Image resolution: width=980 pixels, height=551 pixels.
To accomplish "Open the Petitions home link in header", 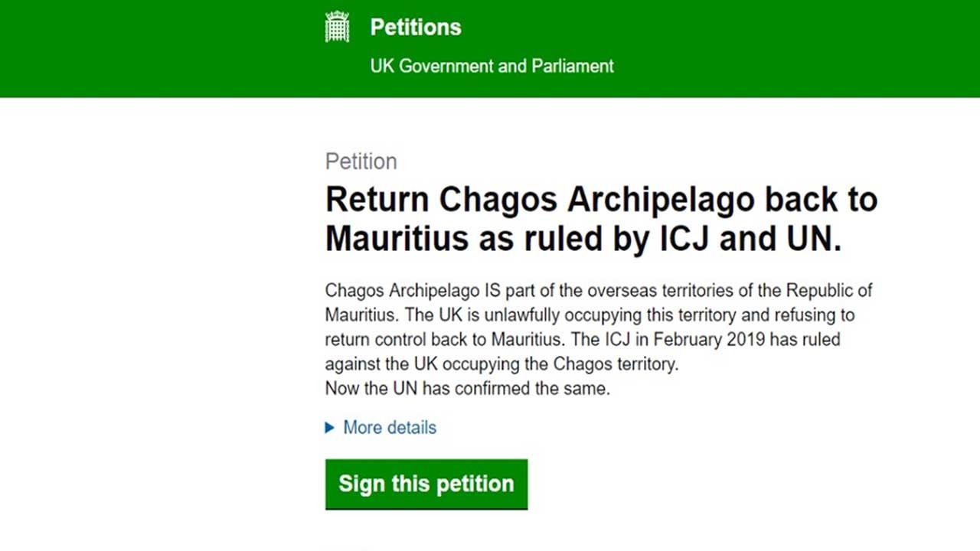I will coord(416,28).
